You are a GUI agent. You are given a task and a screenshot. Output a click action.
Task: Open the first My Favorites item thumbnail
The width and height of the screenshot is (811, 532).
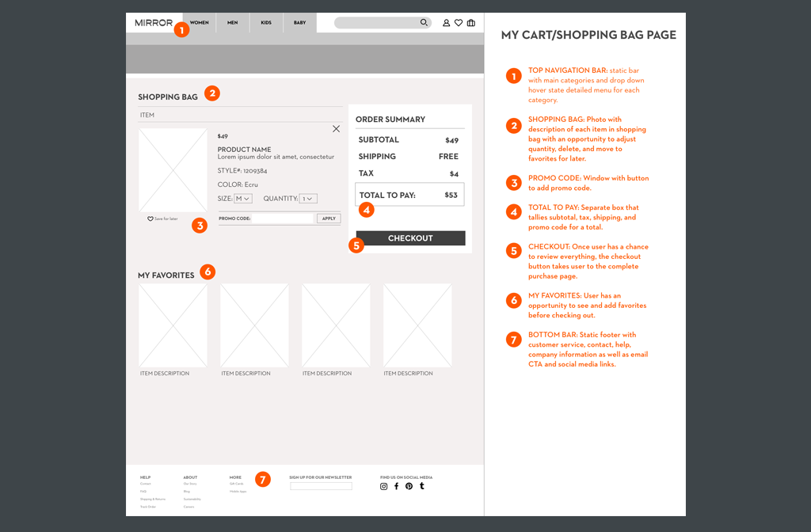pyautogui.click(x=173, y=325)
